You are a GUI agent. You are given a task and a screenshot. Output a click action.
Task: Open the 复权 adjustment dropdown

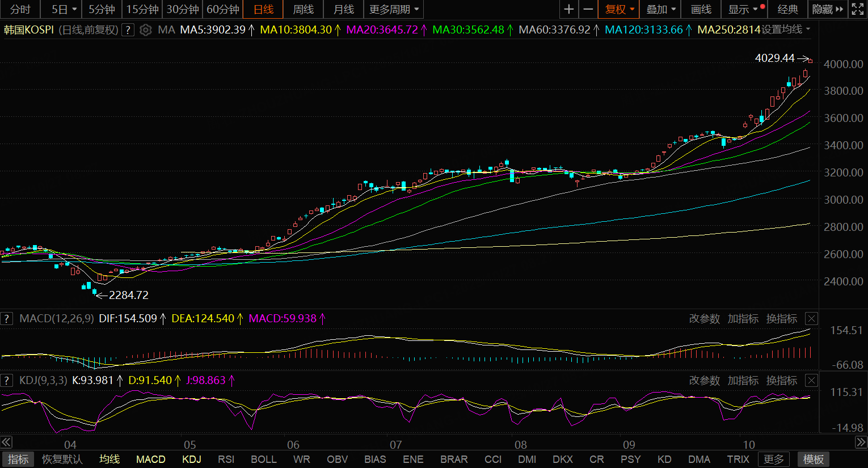619,10
